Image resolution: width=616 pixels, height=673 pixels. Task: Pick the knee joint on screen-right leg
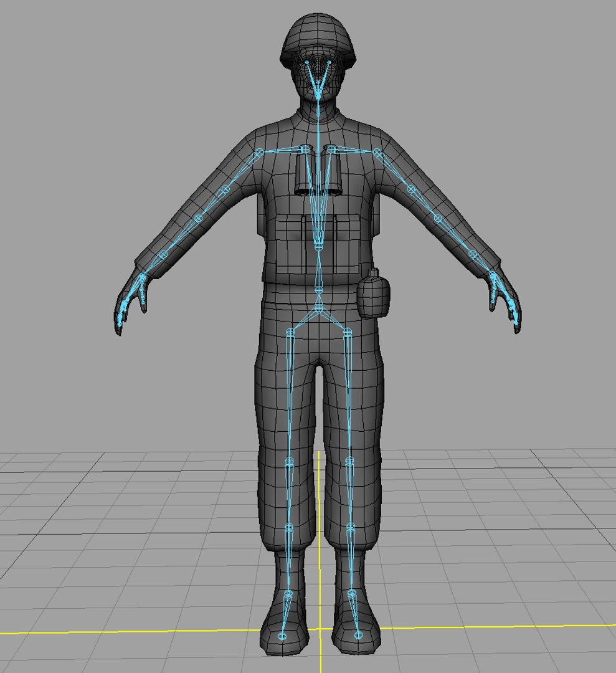tap(349, 461)
